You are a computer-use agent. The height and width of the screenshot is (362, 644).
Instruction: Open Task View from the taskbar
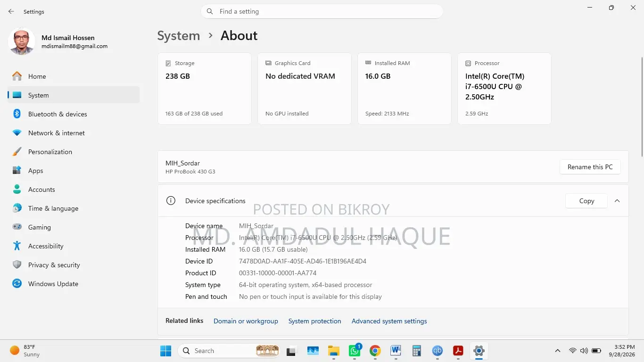tap(291, 351)
